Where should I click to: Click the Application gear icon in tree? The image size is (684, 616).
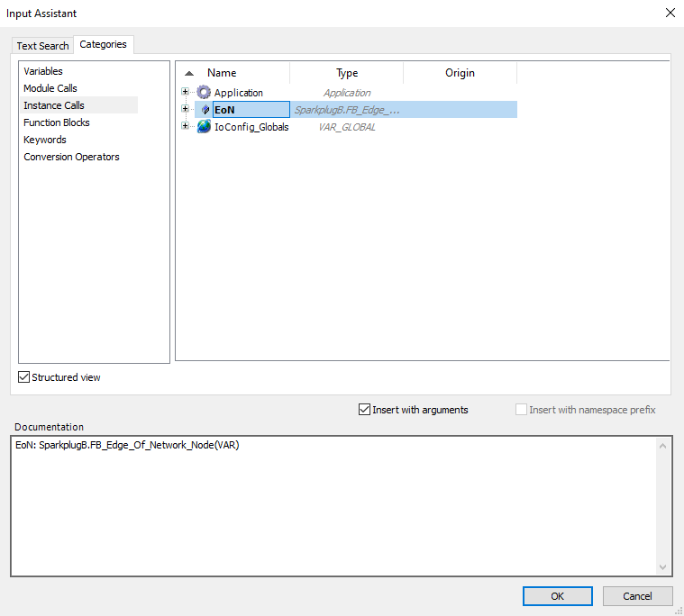(x=204, y=93)
